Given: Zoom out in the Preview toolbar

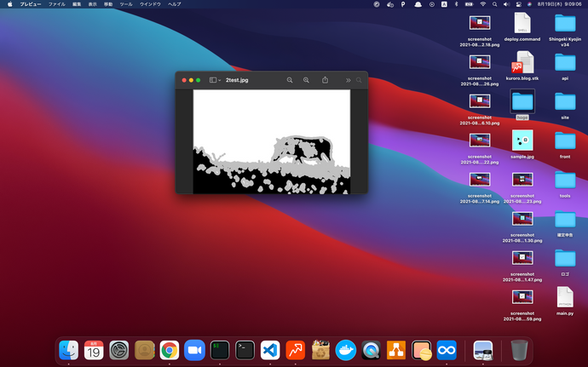Looking at the screenshot, I should [x=290, y=80].
